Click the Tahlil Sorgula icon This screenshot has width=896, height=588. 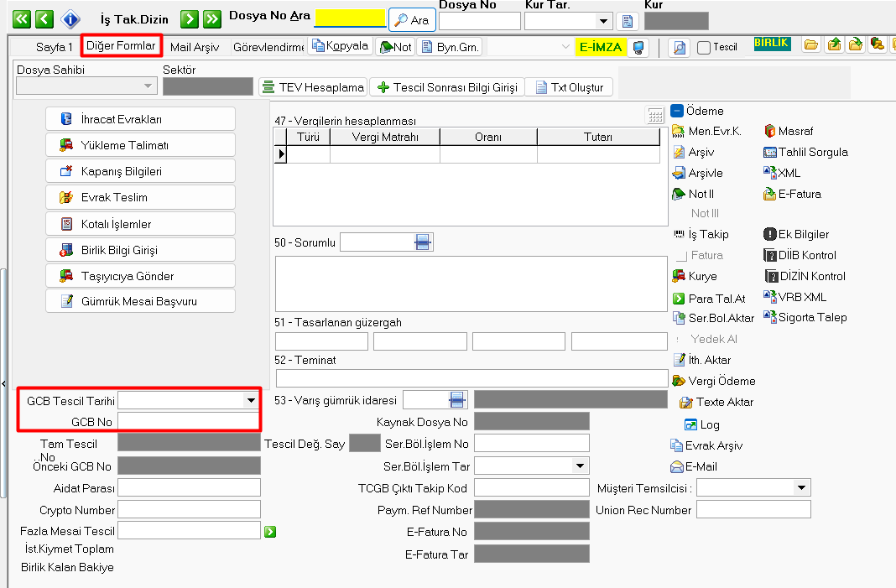coord(771,152)
